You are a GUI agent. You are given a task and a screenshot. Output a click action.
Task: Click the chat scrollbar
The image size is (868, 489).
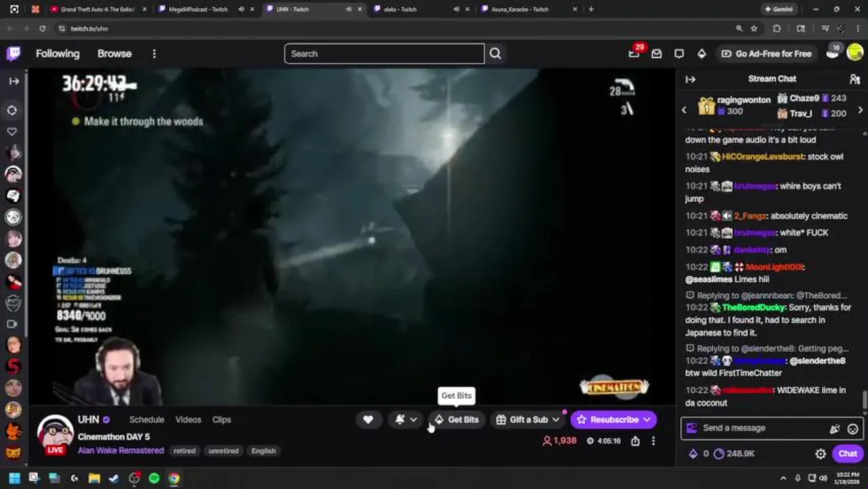pos(864,401)
